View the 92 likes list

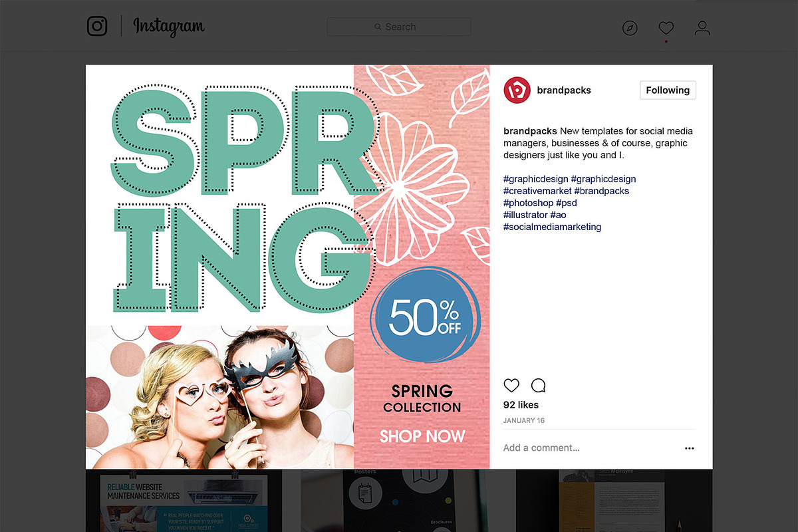coord(521,405)
